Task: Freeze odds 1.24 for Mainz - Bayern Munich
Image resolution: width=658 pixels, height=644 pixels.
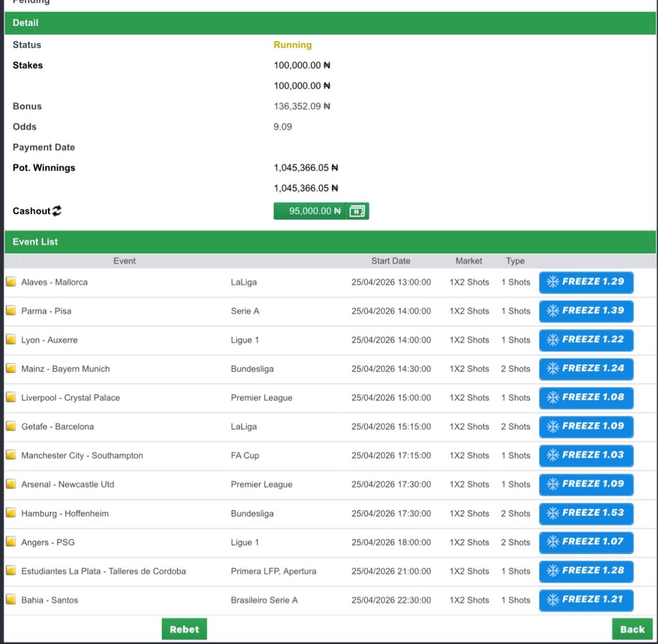Action: pyautogui.click(x=586, y=369)
